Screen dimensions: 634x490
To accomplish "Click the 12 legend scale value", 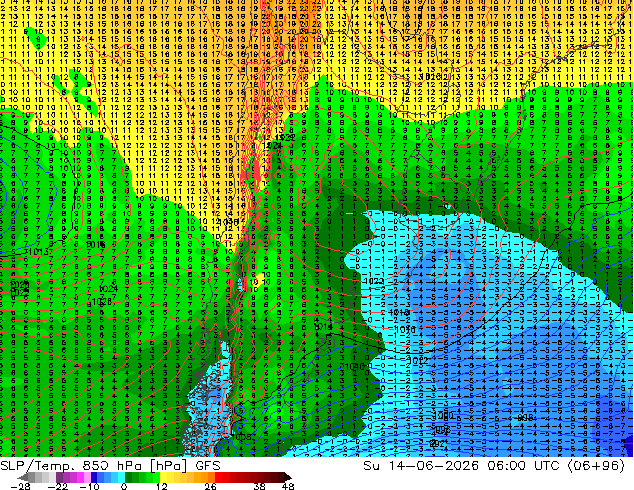I will click(162, 486).
